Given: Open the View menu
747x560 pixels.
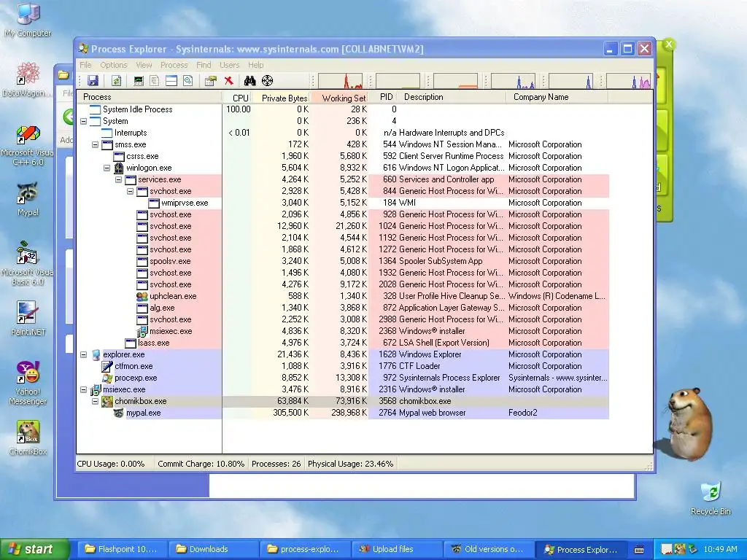Looking at the screenshot, I should 144,65.
